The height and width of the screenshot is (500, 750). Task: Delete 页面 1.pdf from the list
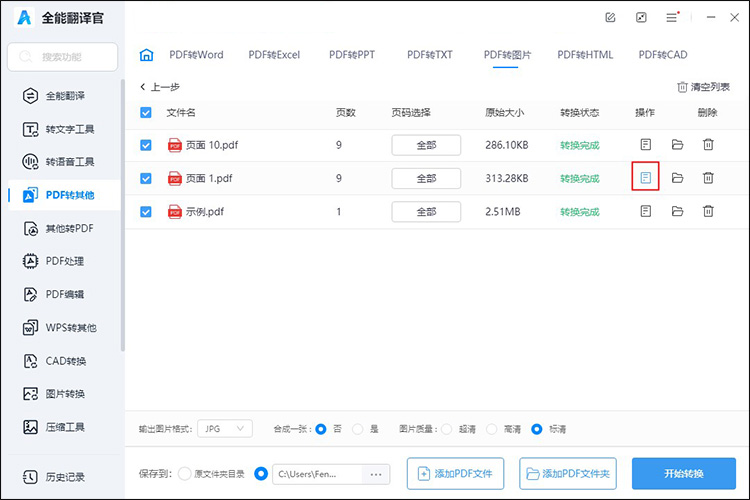point(708,178)
